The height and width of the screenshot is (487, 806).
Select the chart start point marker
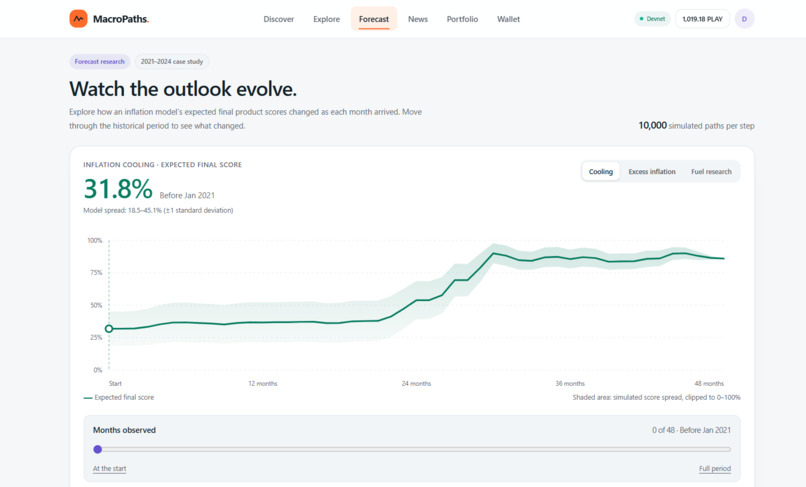[x=108, y=329]
